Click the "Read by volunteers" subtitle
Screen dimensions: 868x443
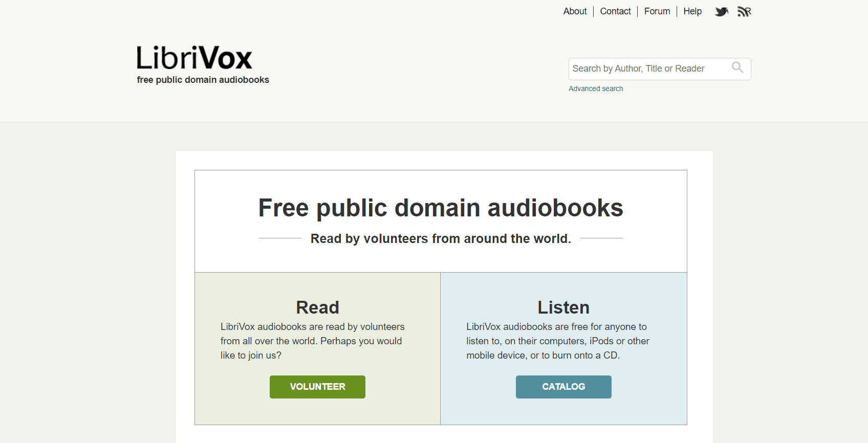(441, 238)
